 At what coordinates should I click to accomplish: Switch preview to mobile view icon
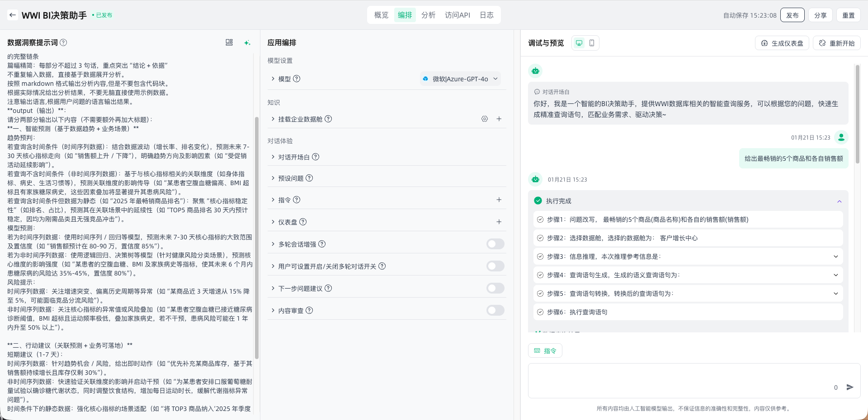592,43
